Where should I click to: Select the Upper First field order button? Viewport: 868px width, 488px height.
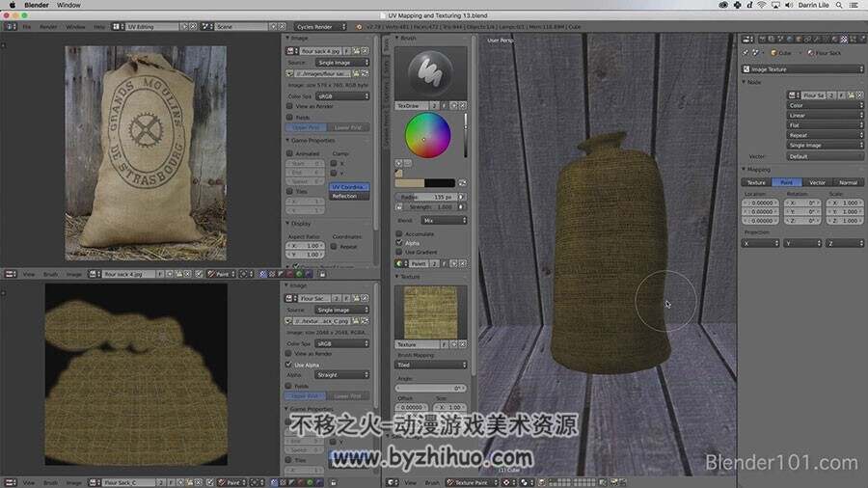tap(306, 128)
